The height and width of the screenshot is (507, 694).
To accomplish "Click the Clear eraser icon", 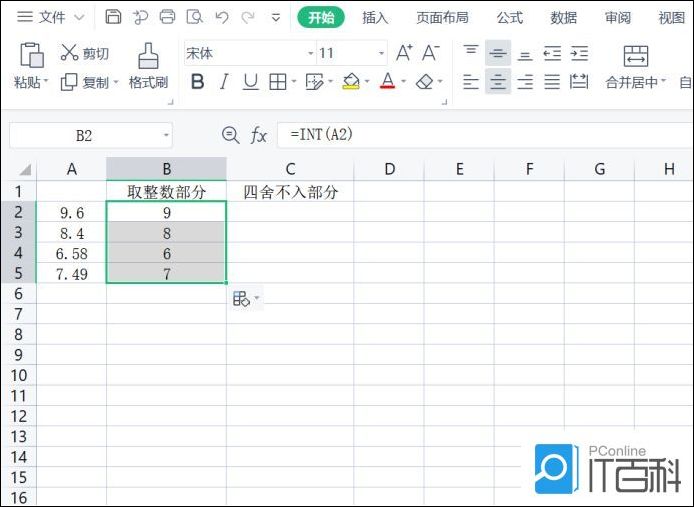I will point(424,81).
